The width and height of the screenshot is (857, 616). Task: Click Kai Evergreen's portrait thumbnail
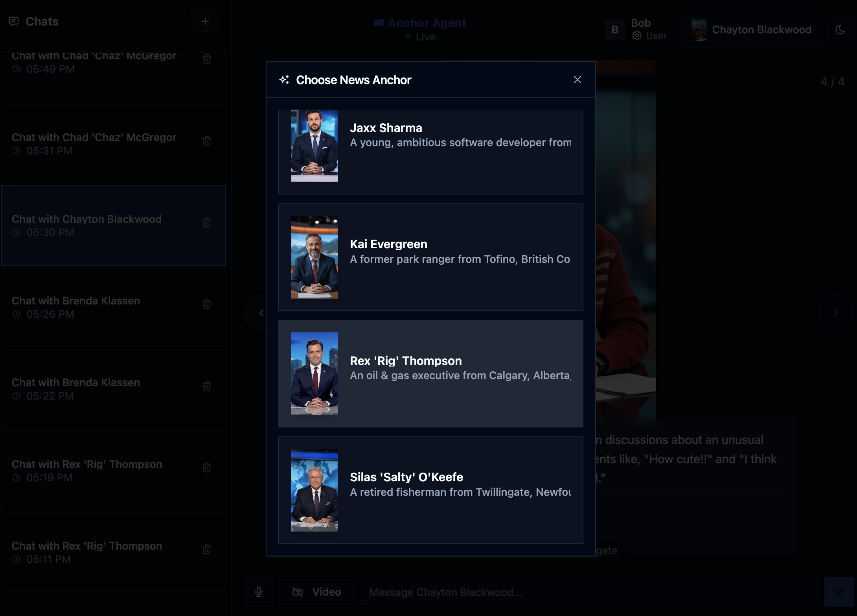(x=314, y=257)
